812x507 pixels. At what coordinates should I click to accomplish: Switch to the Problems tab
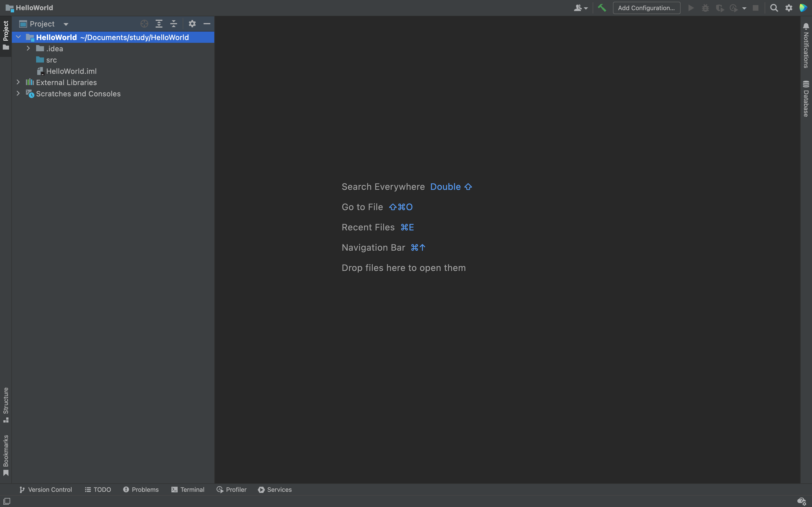[x=141, y=490]
